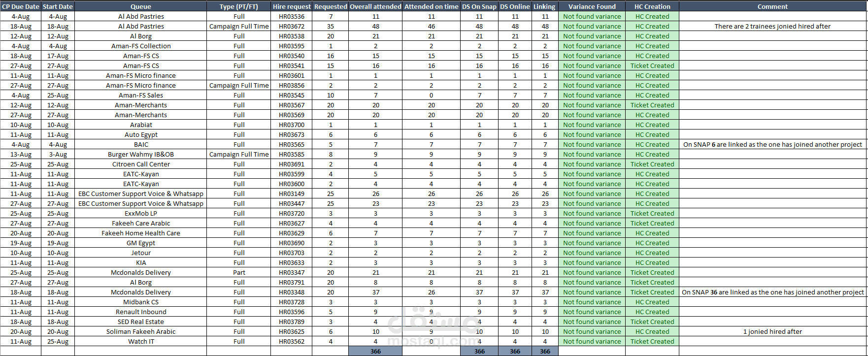Click the Comment column header

click(x=772, y=6)
